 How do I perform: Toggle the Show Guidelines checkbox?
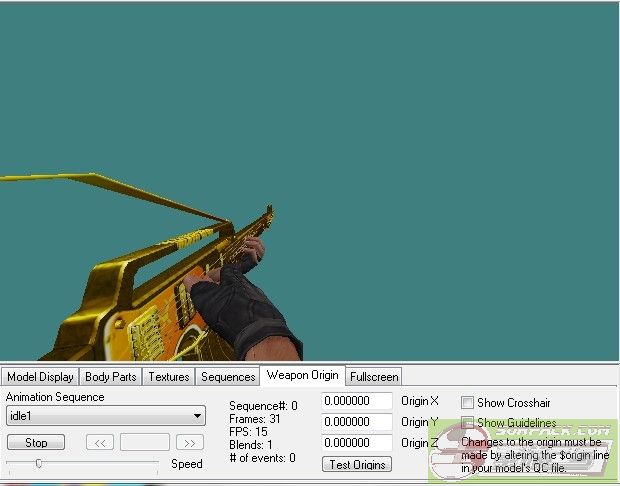[x=467, y=423]
